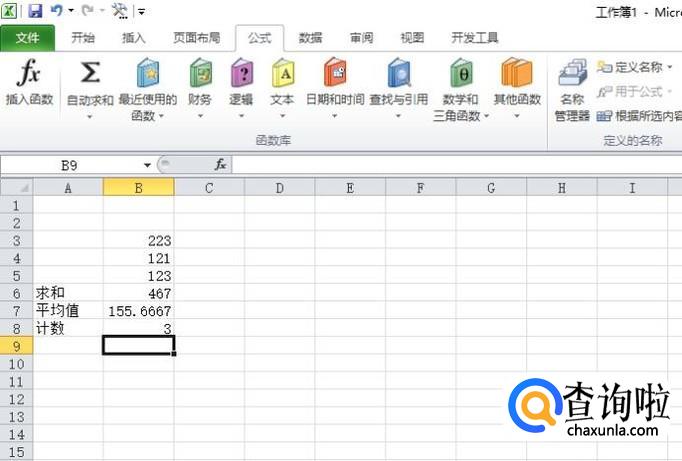Click the Name Box showing B9

pos(70,165)
